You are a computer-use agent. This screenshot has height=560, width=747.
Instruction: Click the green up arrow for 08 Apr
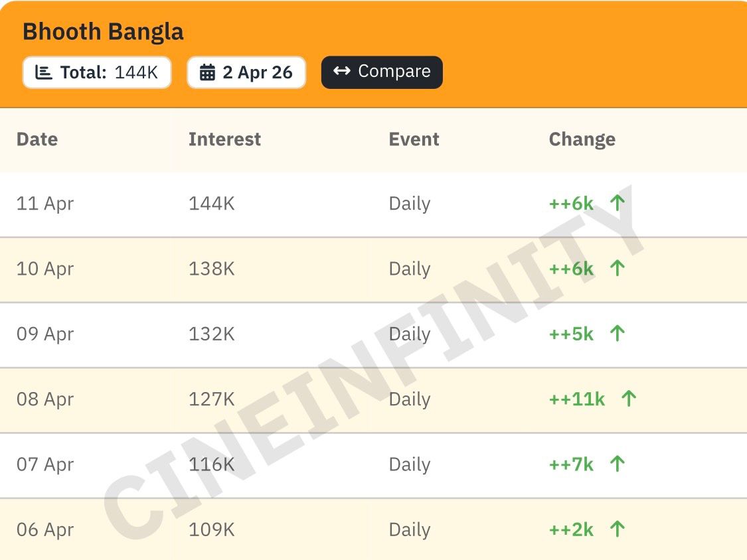(629, 399)
